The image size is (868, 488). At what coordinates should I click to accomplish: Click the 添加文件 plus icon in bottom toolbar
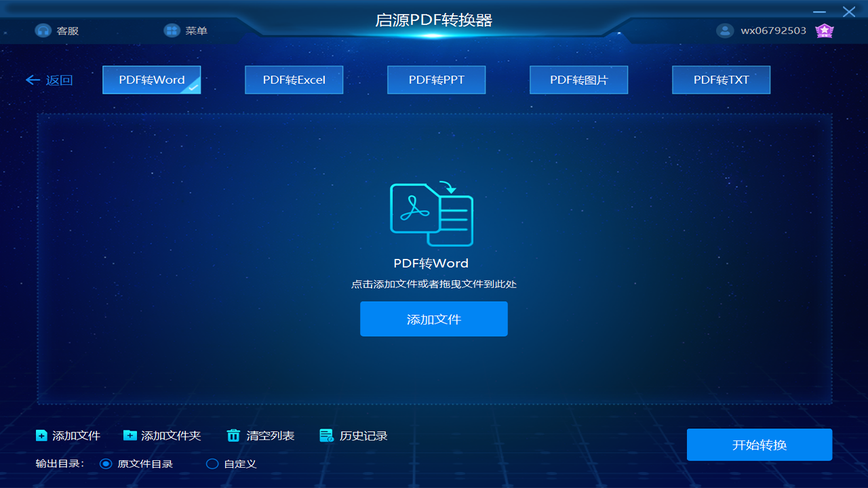coord(41,436)
